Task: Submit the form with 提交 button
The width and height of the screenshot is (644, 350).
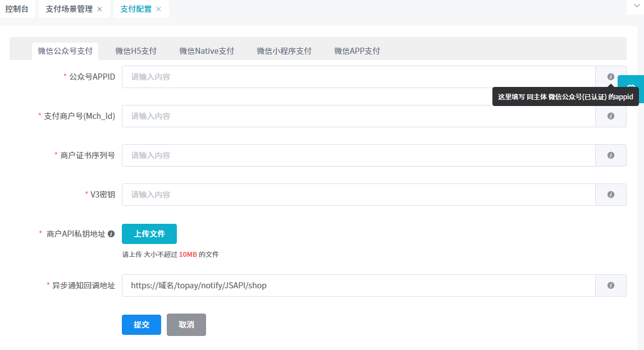Action: click(x=141, y=325)
